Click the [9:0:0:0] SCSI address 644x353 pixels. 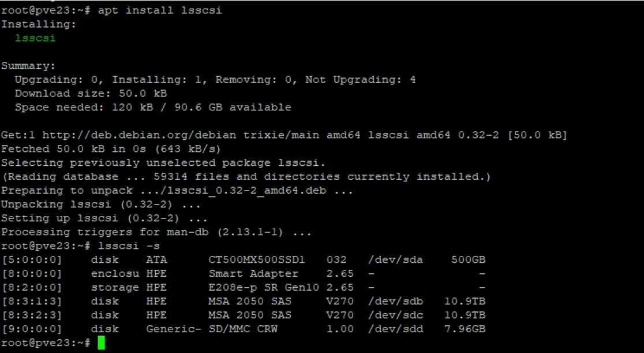[32, 329]
